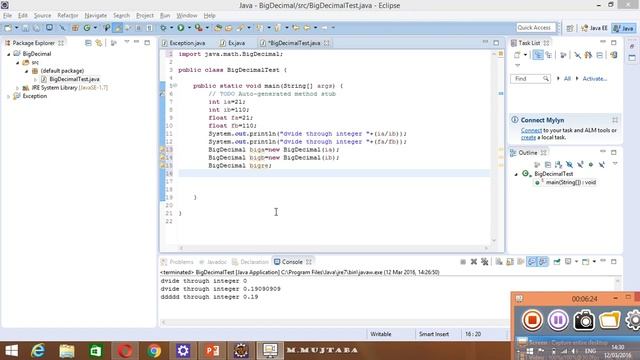
Task: Open Chrome from the taskbar
Action: (154, 351)
